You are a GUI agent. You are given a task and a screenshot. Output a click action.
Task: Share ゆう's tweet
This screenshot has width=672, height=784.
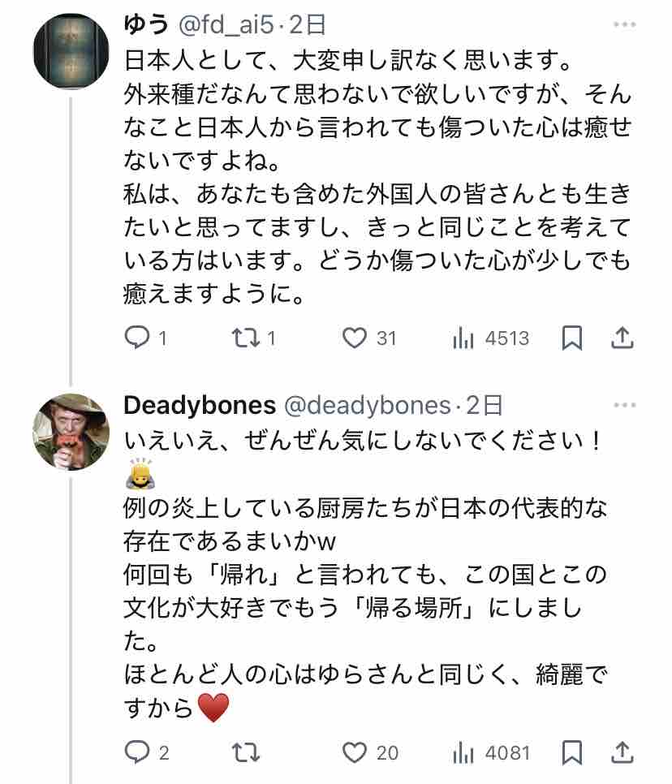(622, 338)
